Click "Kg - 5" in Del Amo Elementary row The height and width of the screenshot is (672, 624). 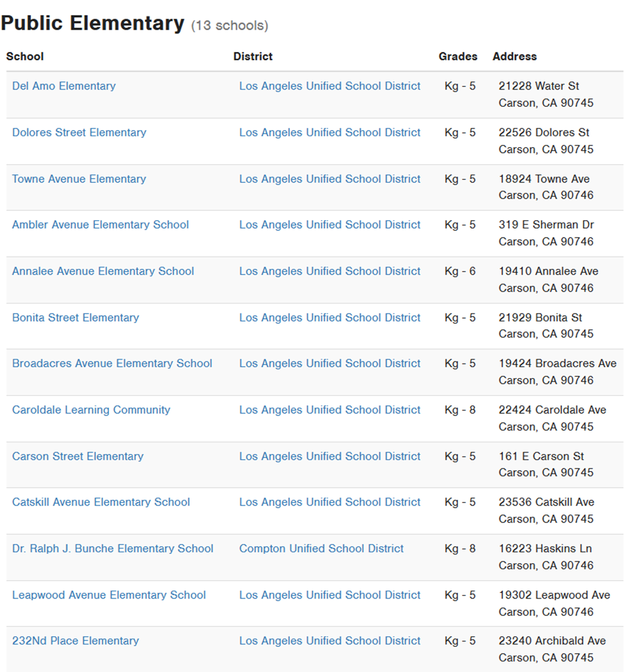[x=460, y=86]
